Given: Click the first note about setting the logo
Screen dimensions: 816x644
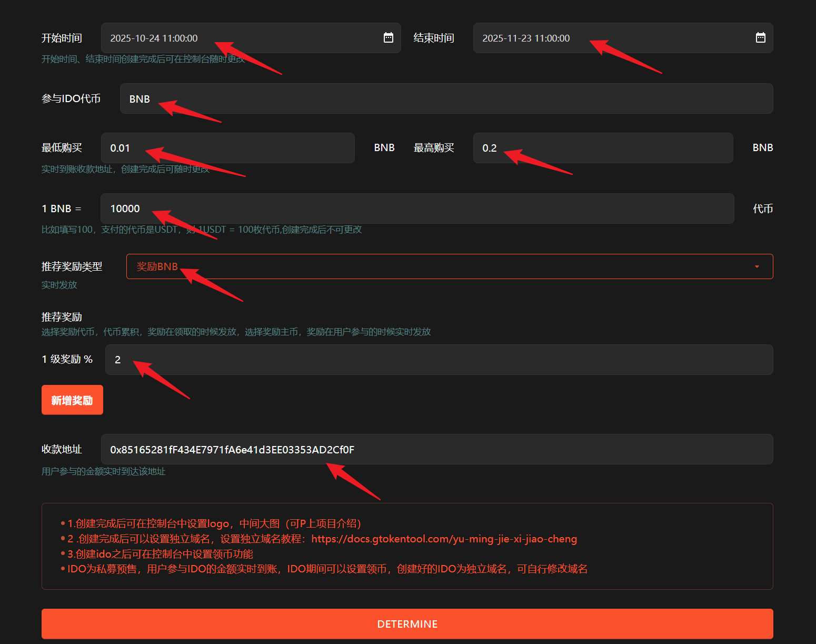Looking at the screenshot, I should coord(214,523).
